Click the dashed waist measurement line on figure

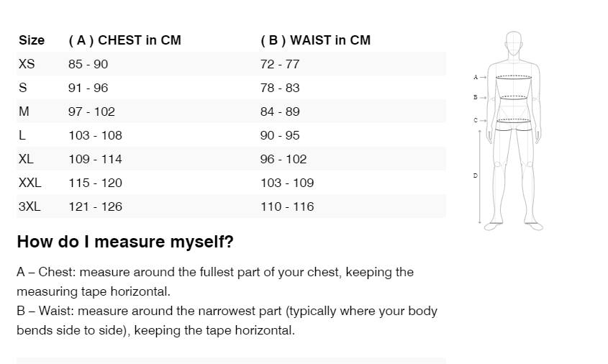513,96
